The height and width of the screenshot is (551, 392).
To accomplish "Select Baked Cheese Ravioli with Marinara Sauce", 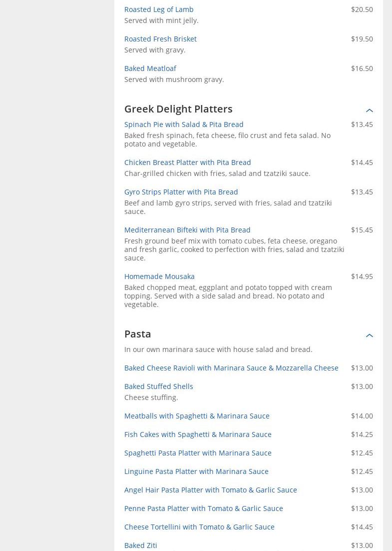I will [231, 368].
